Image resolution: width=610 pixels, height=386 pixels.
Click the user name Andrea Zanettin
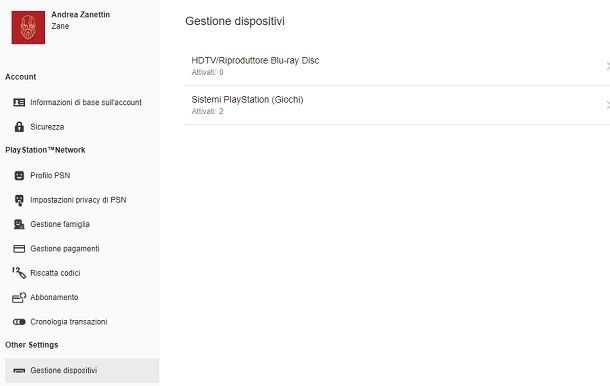point(81,14)
